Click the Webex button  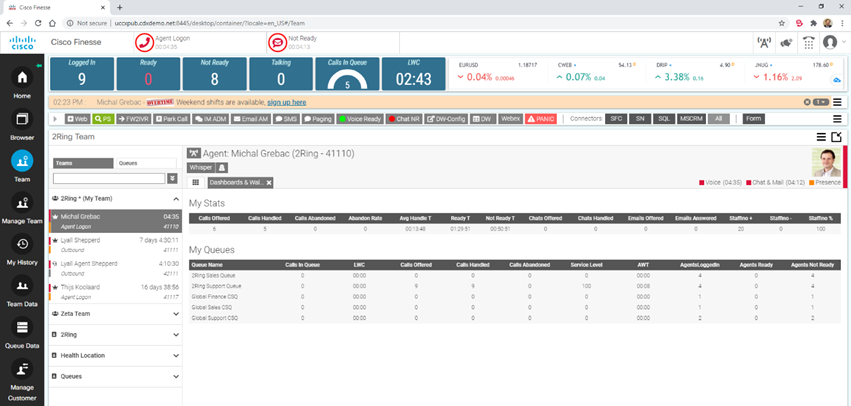click(510, 118)
